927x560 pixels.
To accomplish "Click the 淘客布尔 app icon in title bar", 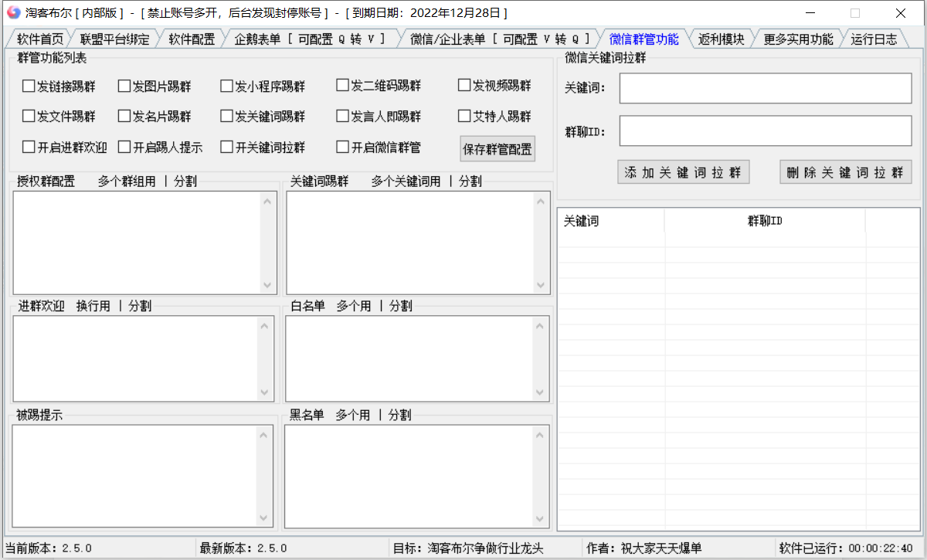I will click(x=12, y=13).
